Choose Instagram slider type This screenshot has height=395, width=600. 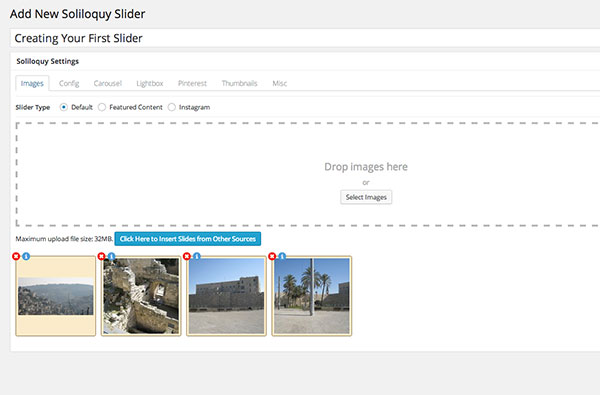point(172,107)
